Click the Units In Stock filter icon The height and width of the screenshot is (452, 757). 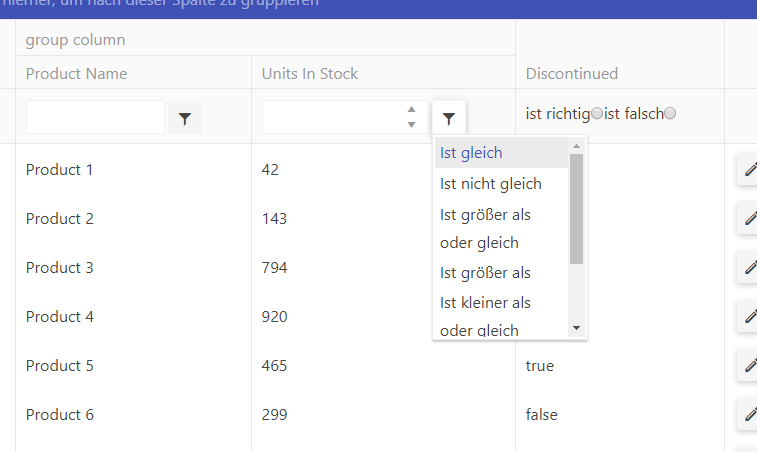click(x=449, y=118)
